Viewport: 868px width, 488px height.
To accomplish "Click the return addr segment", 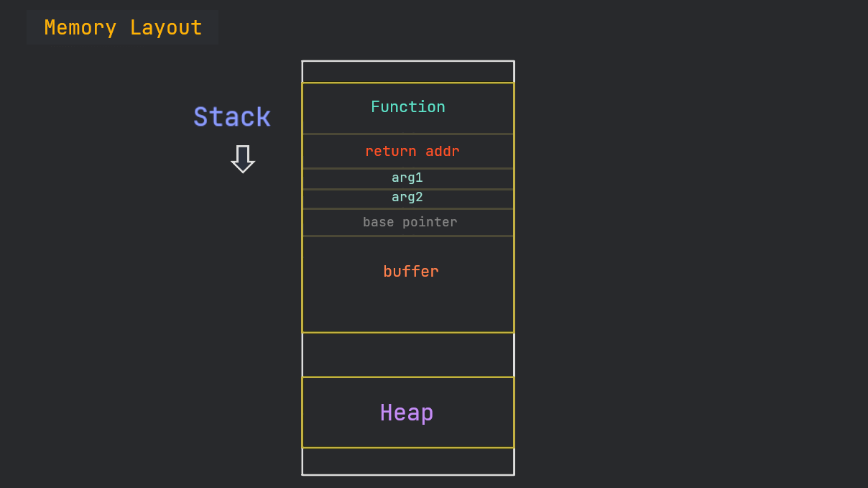I will click(x=412, y=151).
